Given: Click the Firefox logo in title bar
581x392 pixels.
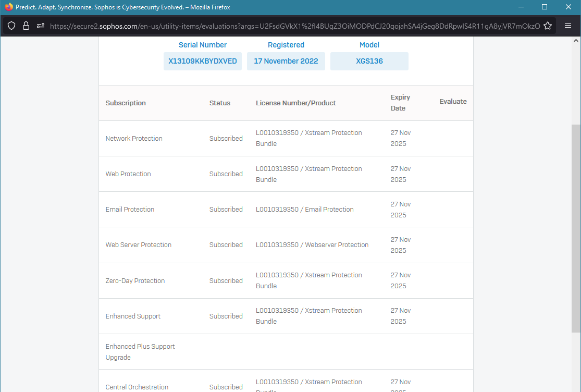Looking at the screenshot, I should [8, 7].
